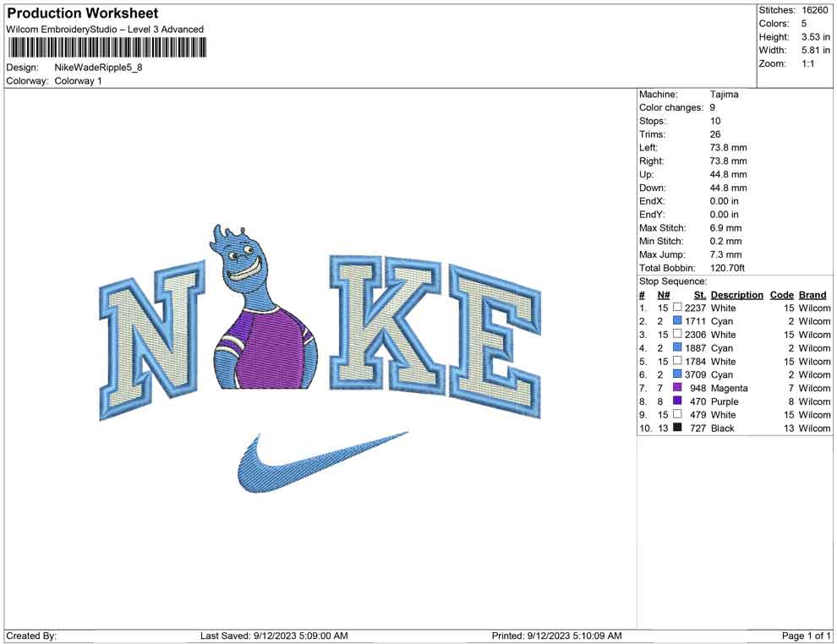Screen dimensions: 837x644
Task: Click the Wilcom EmbroideryStudio subtitle
Action: 105,30
